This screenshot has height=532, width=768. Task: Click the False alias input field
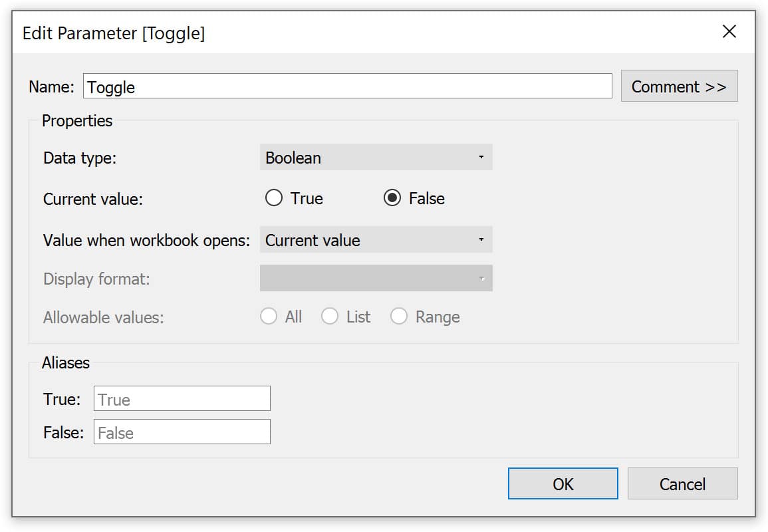(x=182, y=432)
